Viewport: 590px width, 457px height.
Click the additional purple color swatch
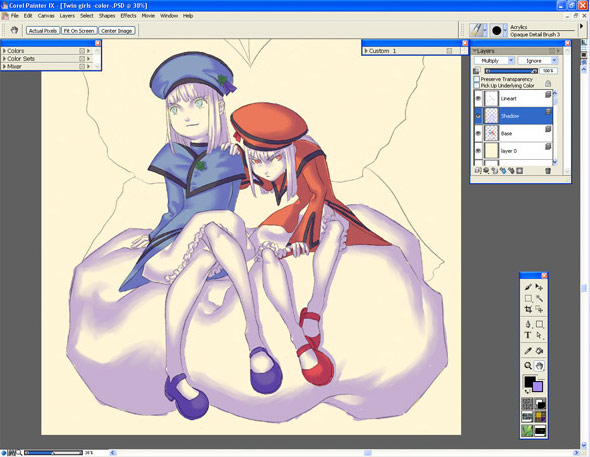click(x=538, y=387)
